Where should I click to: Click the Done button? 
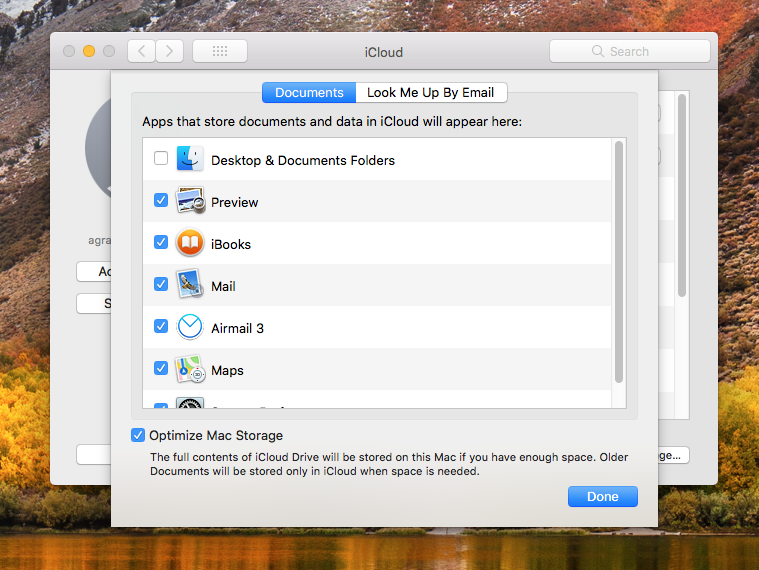[x=603, y=496]
